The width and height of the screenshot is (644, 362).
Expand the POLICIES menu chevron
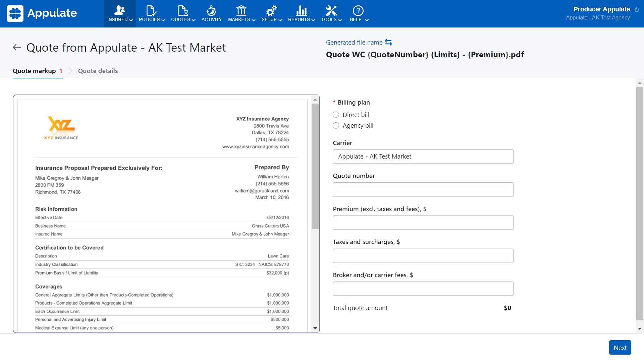click(x=163, y=20)
